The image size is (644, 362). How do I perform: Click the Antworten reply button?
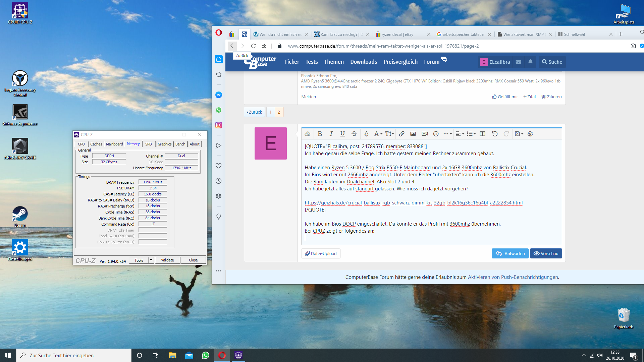pos(510,253)
